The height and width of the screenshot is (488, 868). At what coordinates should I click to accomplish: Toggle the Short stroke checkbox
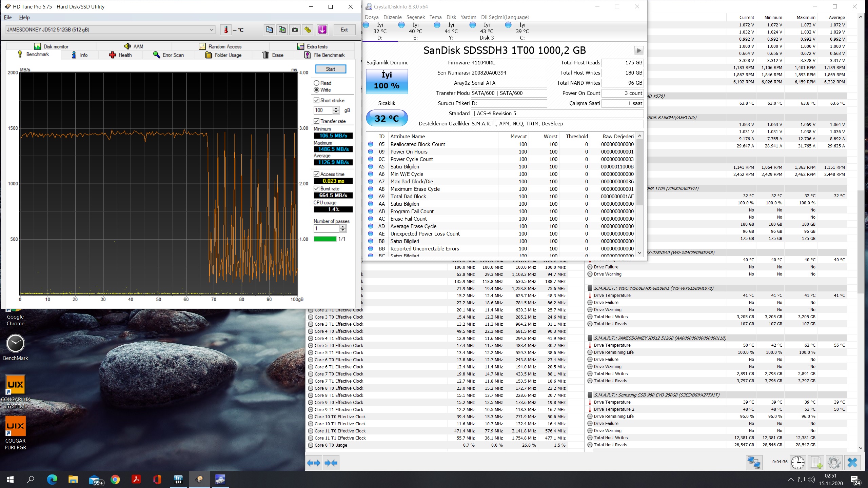[x=316, y=100]
